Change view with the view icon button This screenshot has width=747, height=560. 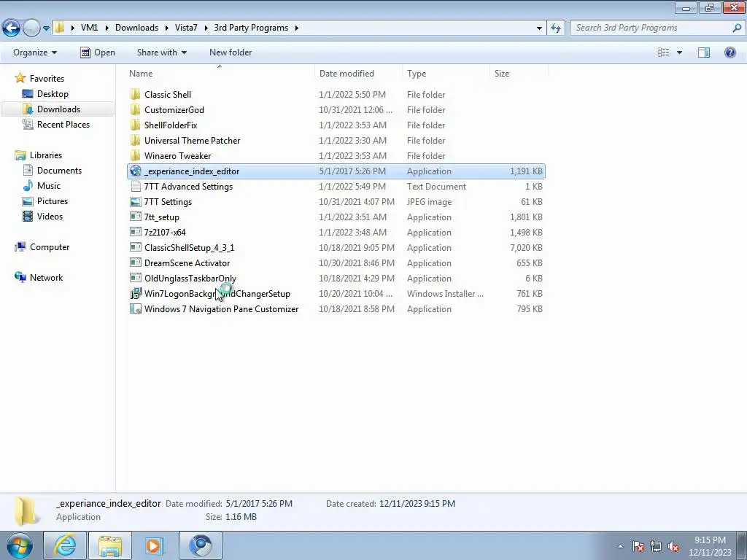tap(664, 52)
